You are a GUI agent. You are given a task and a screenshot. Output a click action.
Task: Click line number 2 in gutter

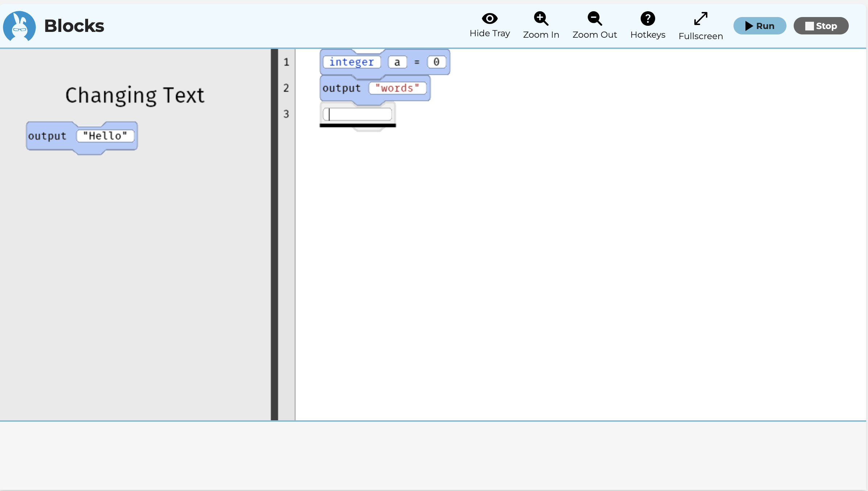(x=286, y=88)
